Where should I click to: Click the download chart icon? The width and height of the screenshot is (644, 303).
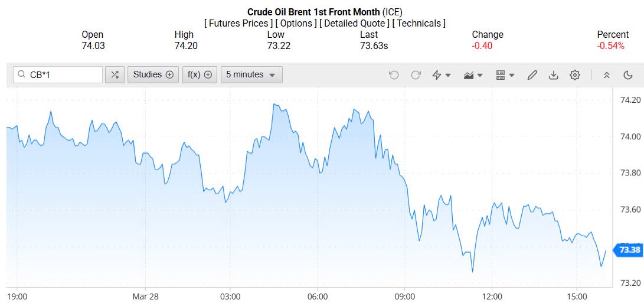(554, 75)
